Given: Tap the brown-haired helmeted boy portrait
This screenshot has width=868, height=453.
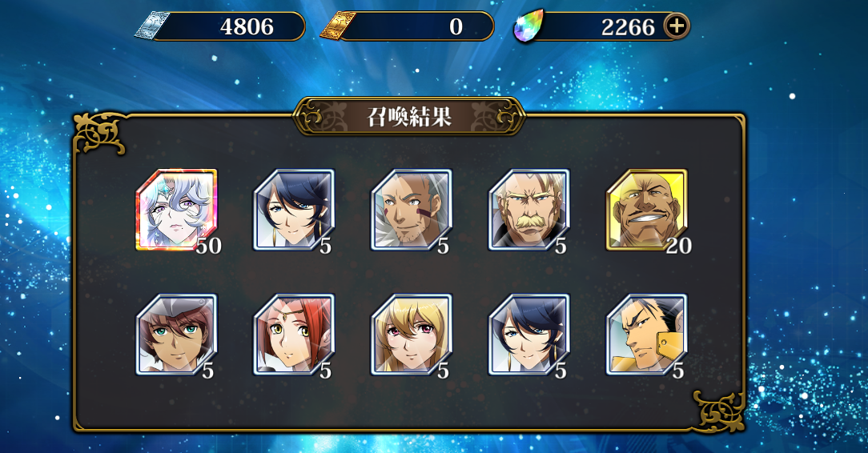Looking at the screenshot, I should pyautogui.click(x=177, y=335).
